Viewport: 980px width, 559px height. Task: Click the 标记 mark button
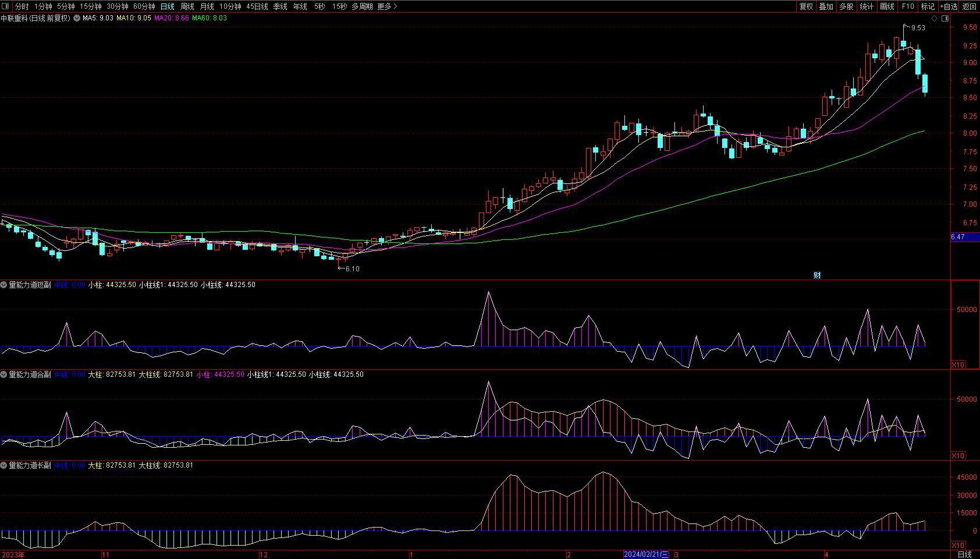[928, 6]
